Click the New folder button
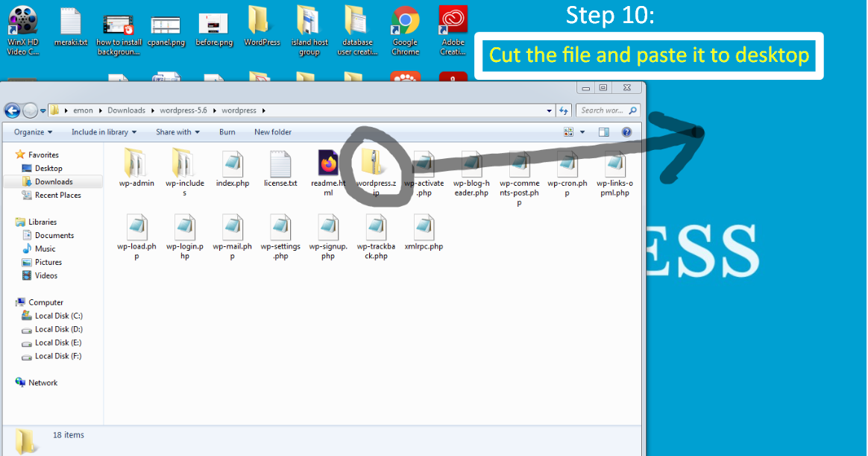Viewport: 868px width, 456px height. 272,132
